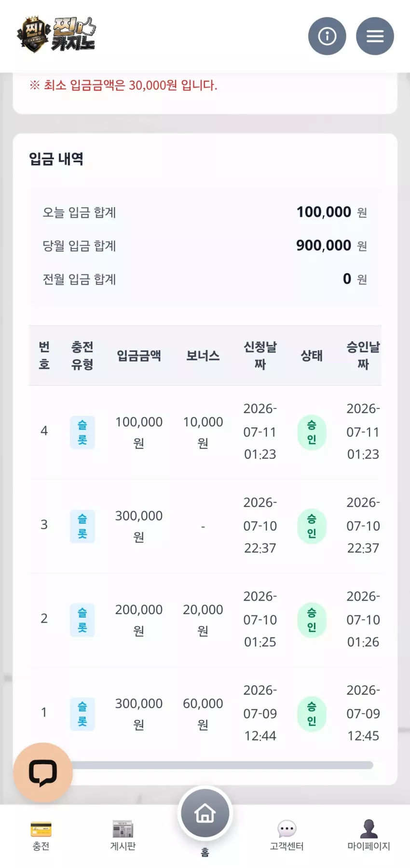Click the 승인 status badge in row 2
The width and height of the screenshot is (410, 868).
(x=312, y=620)
